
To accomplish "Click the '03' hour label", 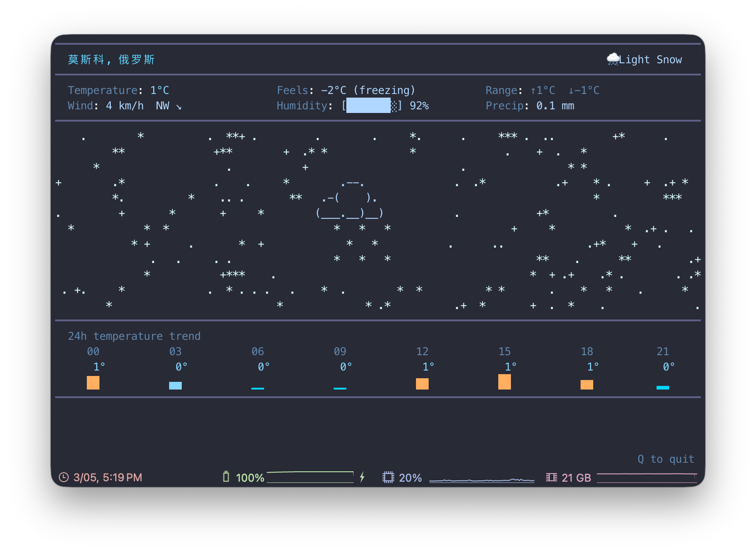I will (175, 352).
